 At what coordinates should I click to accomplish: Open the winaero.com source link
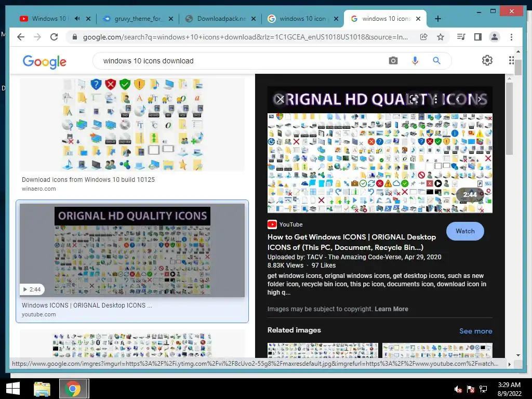click(38, 189)
